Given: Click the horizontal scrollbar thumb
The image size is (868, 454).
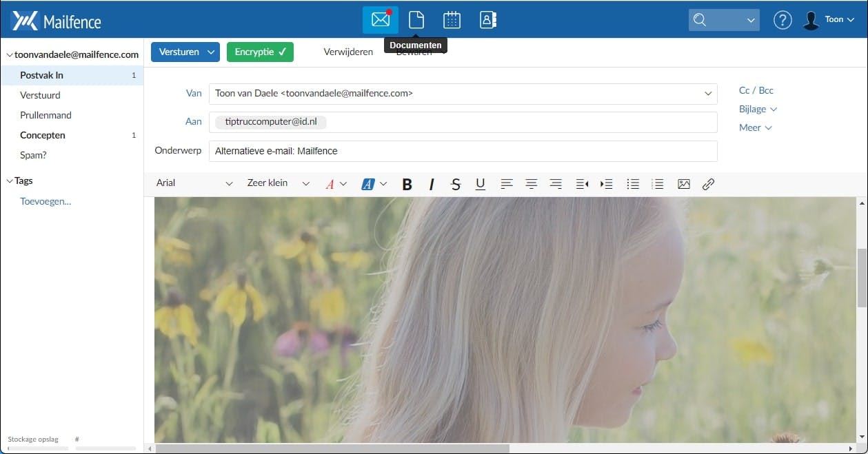Looking at the screenshot, I should pyautogui.click(x=332, y=448).
